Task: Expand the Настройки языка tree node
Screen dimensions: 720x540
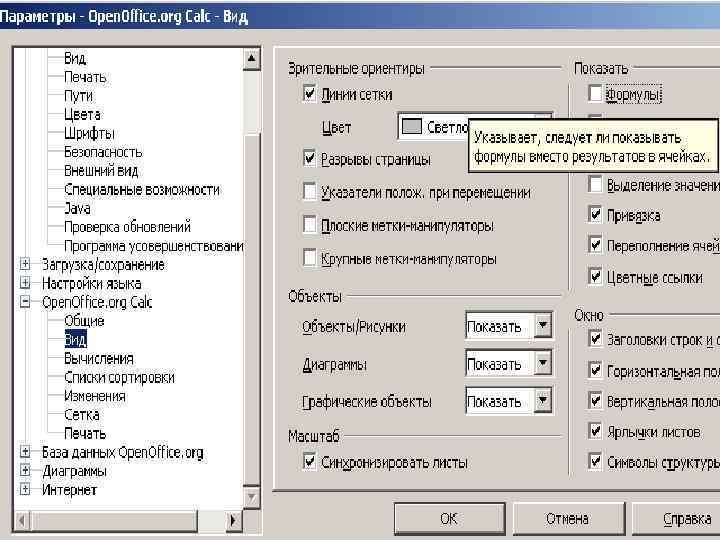Action: tap(25, 283)
